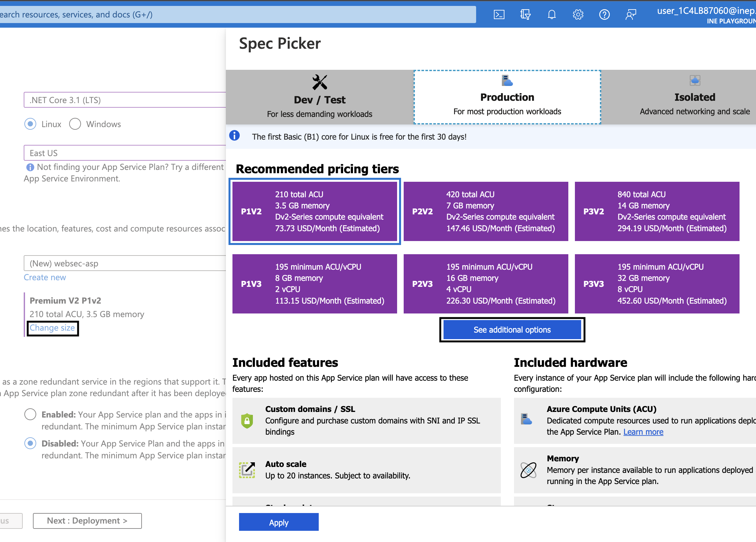Image resolution: width=756 pixels, height=542 pixels.
Task: Open Cloud Shell from the top bar
Action: (499, 15)
